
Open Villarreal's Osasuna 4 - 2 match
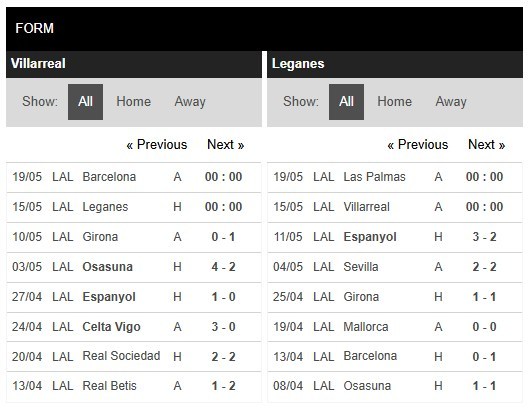[134, 267]
